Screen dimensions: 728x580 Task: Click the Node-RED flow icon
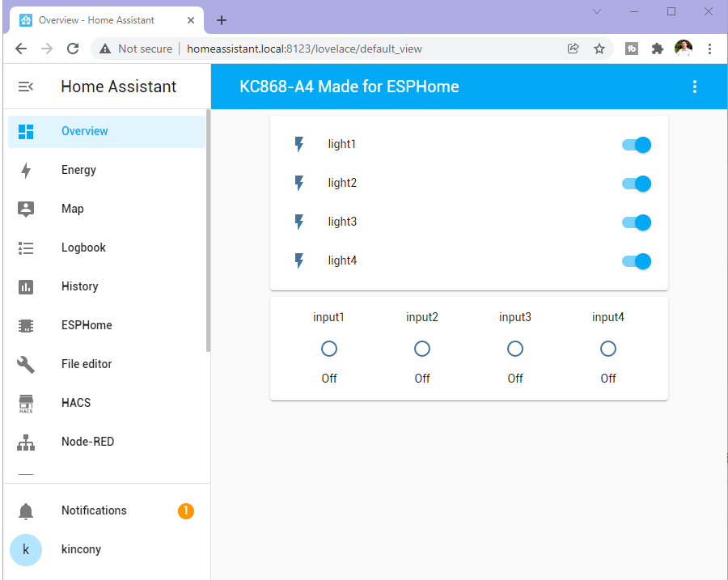tap(26, 442)
